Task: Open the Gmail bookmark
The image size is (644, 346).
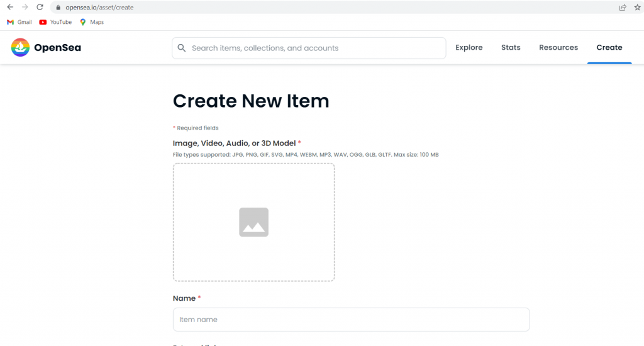Action: click(x=19, y=22)
